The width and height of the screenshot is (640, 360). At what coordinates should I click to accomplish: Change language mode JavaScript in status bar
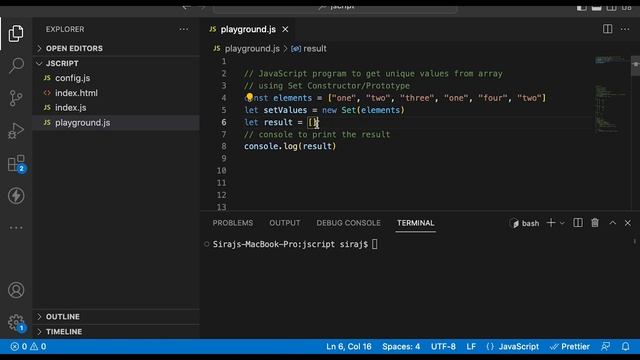518,347
